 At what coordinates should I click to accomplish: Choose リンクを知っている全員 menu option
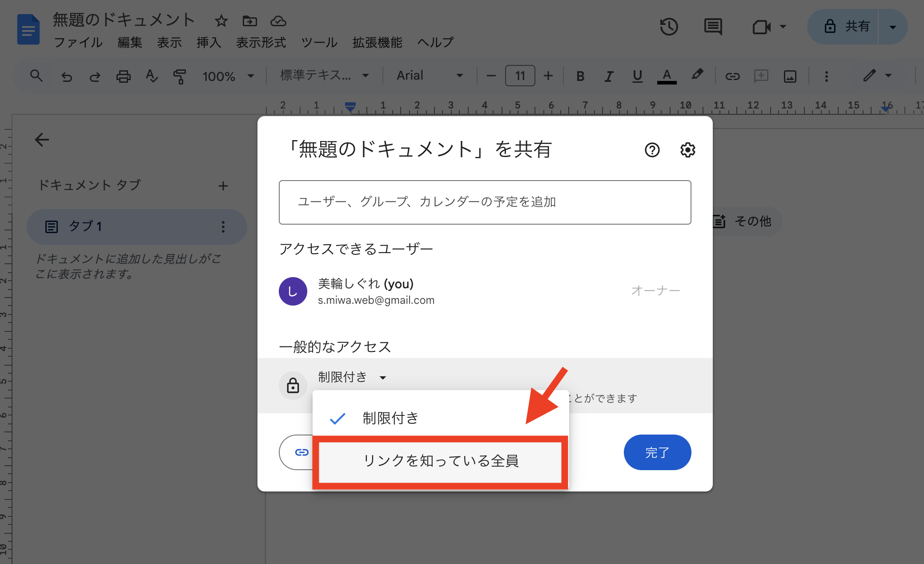[440, 461]
